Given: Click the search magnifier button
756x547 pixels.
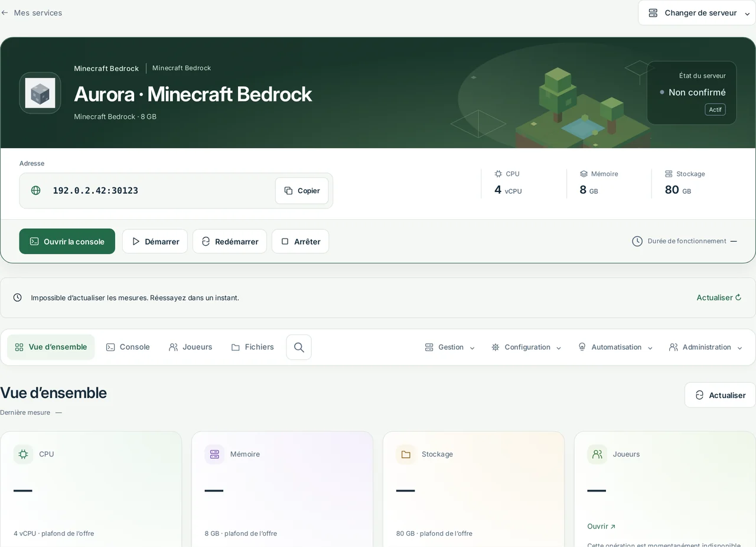Looking at the screenshot, I should pos(299,347).
